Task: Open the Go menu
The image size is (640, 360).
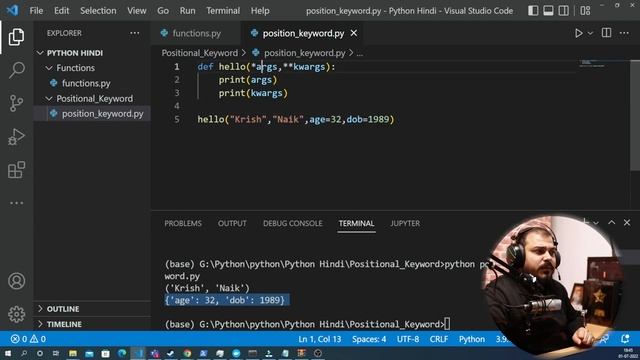Action: [x=163, y=11]
